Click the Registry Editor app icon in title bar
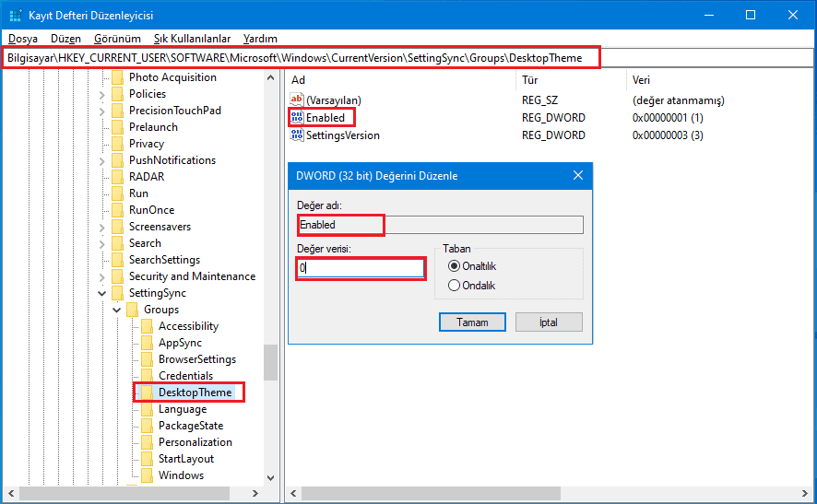 tap(15, 15)
